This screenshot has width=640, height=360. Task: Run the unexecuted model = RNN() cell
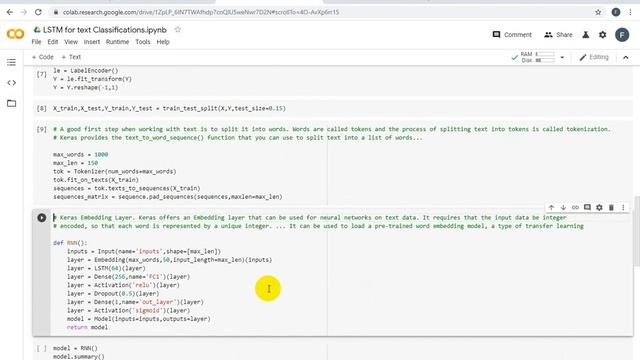[x=42, y=349]
